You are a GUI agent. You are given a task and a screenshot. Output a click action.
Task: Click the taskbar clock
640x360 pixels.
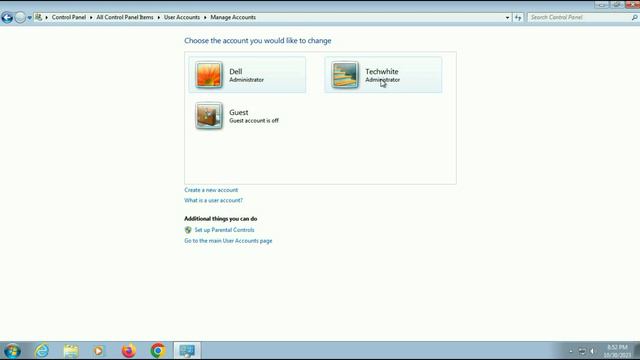[617, 351]
